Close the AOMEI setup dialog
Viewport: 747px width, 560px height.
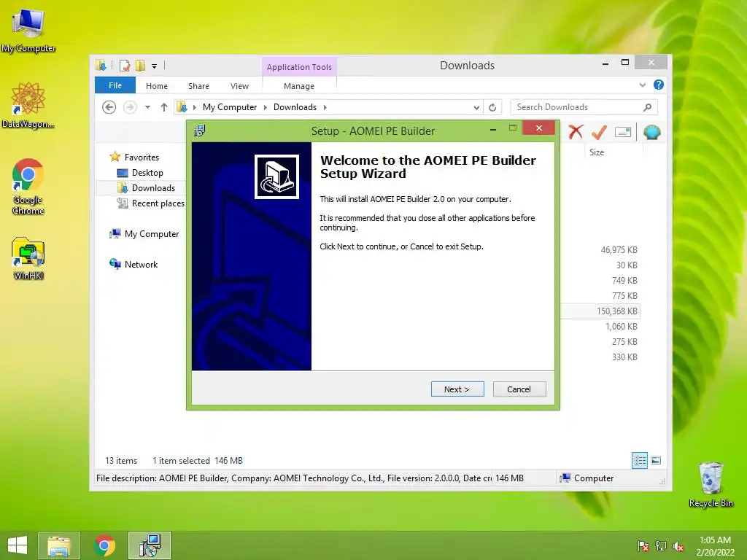539,128
